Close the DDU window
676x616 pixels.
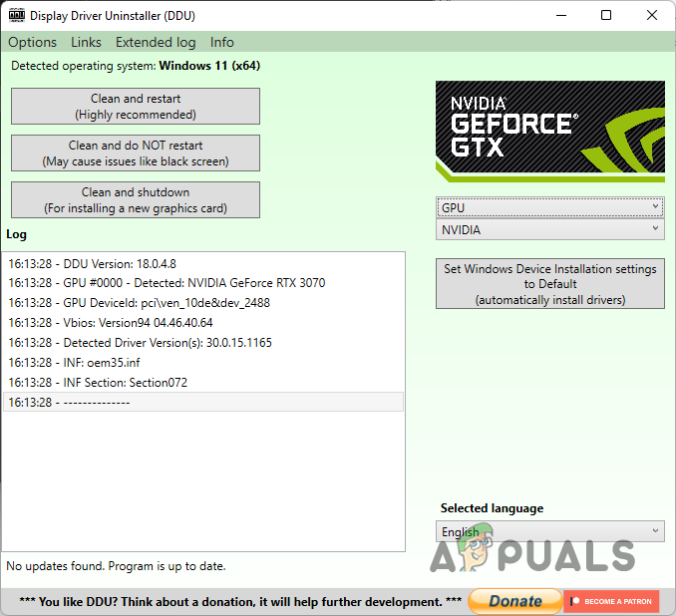652,16
